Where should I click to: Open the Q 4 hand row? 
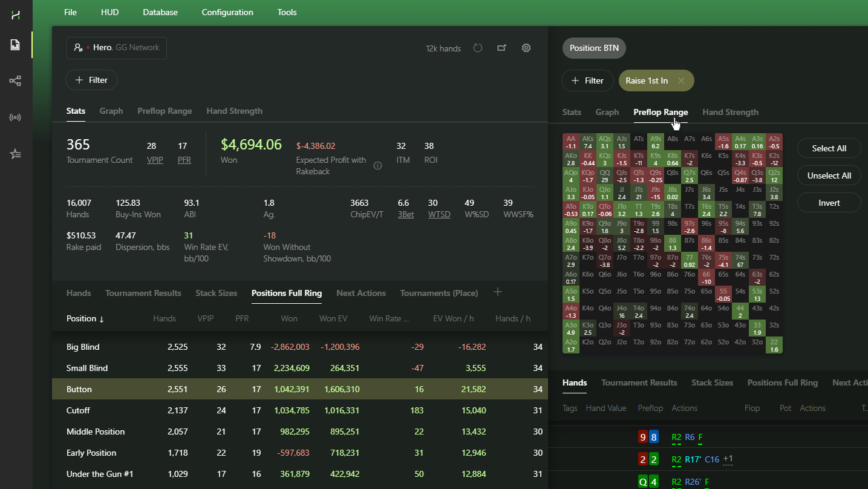708,482
